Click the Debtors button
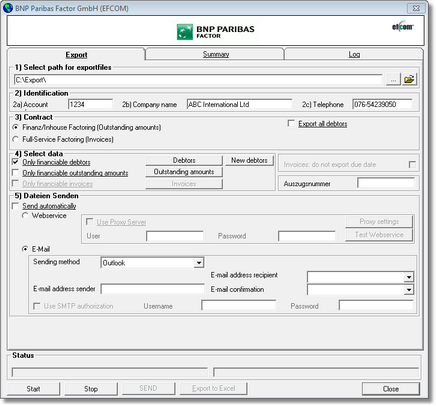436x406 pixels. [x=184, y=160]
